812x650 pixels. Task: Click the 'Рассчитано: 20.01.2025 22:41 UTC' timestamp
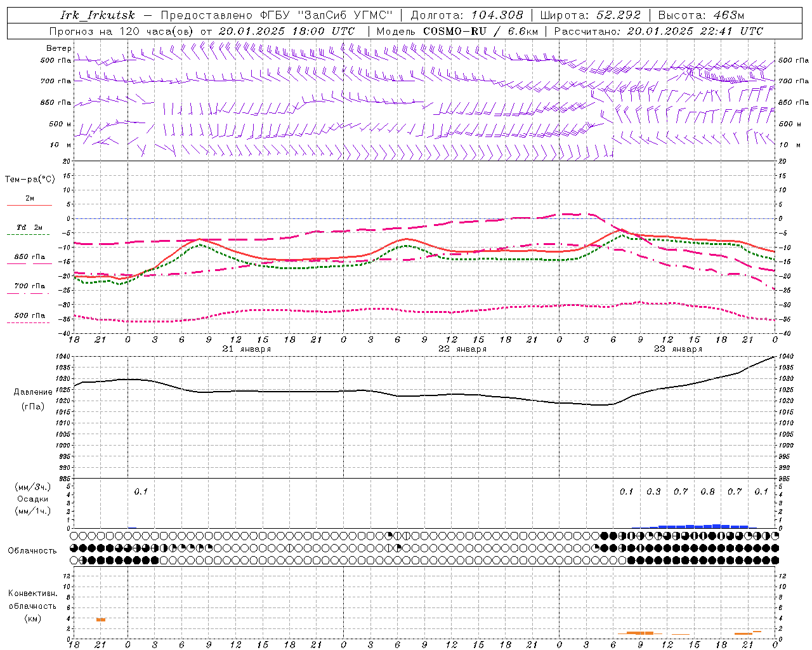tap(658, 31)
